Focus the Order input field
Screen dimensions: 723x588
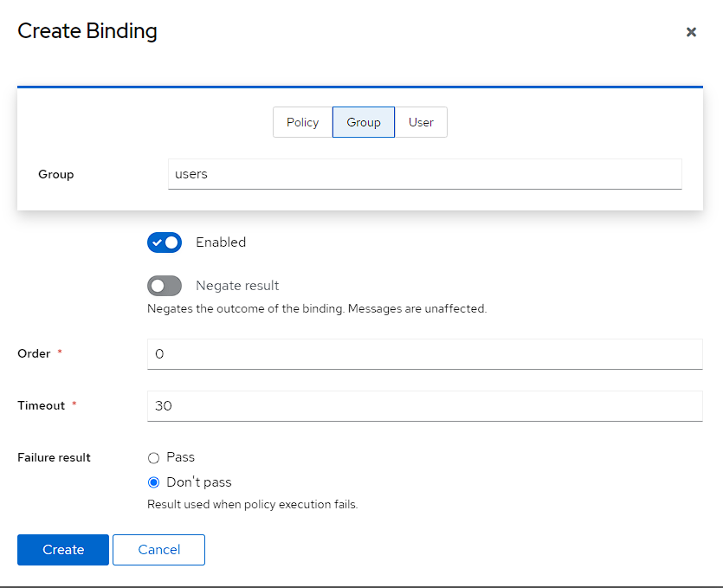coord(424,353)
